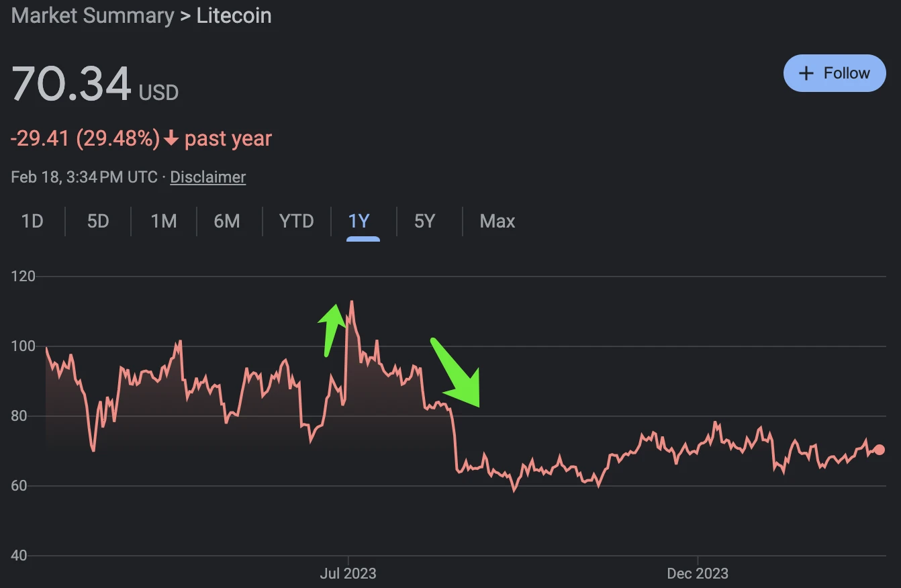The height and width of the screenshot is (588, 901).
Task: Open the Disclaimer link
Action: tap(208, 177)
